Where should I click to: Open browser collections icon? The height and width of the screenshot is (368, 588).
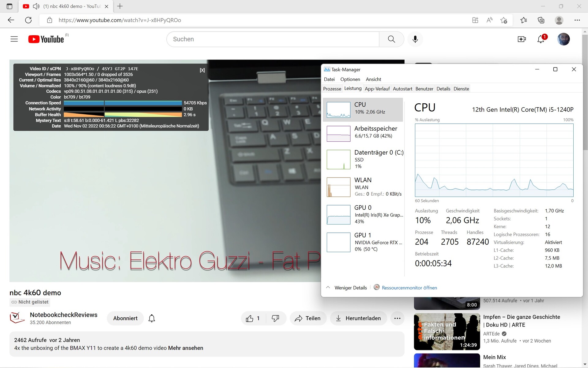[x=541, y=20]
